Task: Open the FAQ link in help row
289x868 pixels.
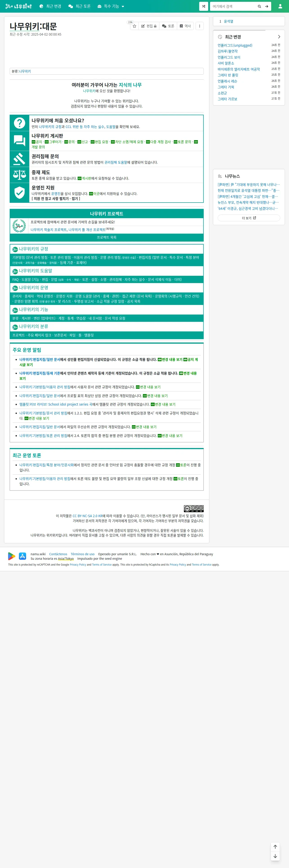Action: coord(16,279)
